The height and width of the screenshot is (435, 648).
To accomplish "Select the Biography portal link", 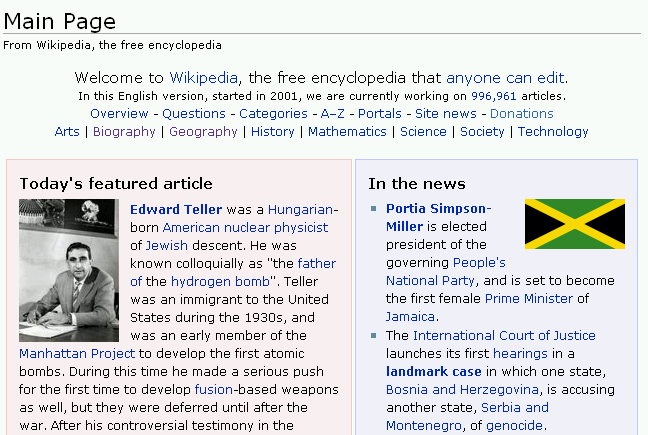I will 124,132.
